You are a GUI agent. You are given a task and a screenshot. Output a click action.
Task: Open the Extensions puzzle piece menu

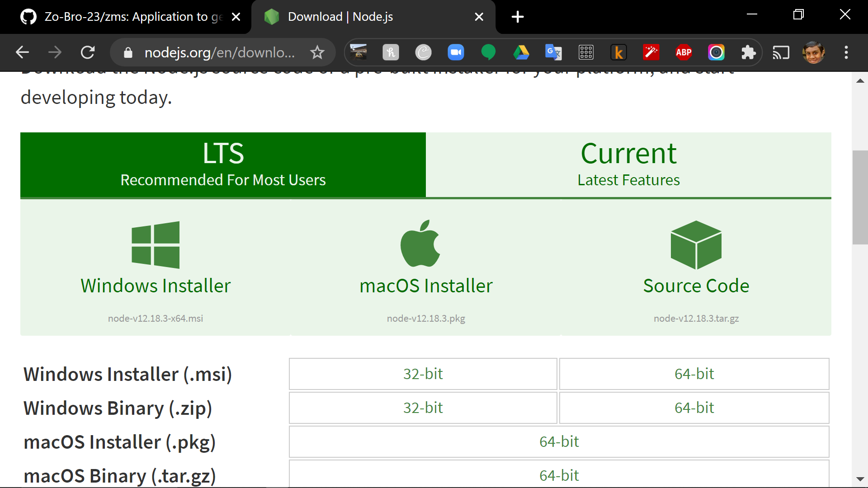click(x=749, y=52)
